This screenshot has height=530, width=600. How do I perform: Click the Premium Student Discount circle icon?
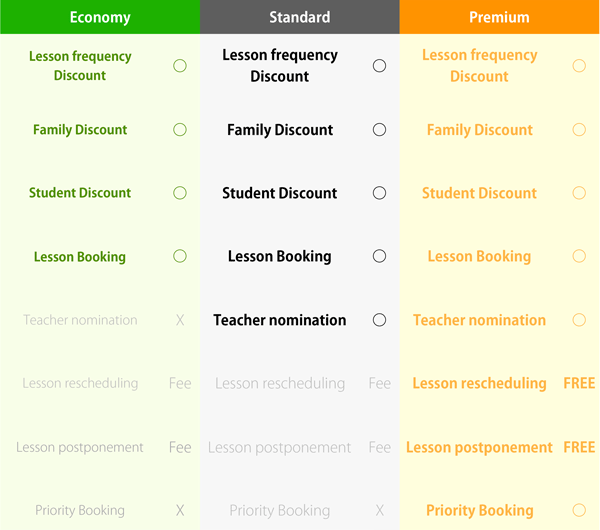[579, 193]
